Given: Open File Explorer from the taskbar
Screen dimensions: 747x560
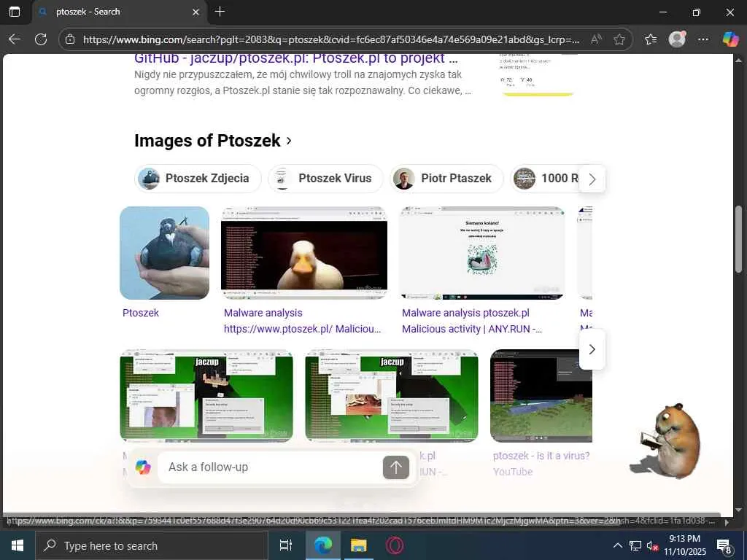Looking at the screenshot, I should point(359,545).
